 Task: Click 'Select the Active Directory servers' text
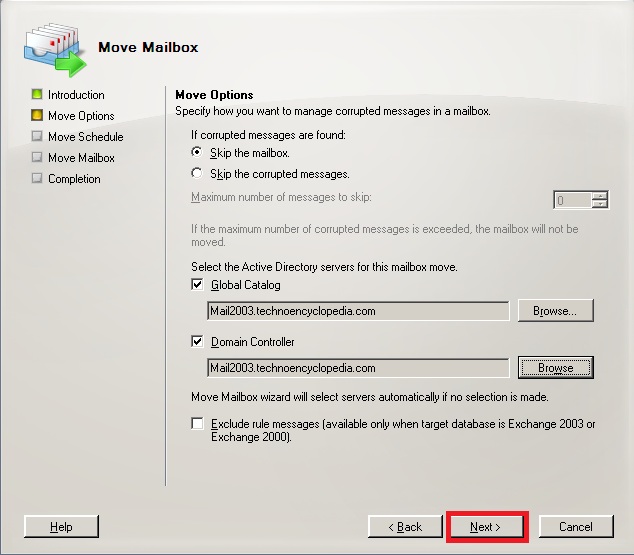pyautogui.click(x=324, y=267)
